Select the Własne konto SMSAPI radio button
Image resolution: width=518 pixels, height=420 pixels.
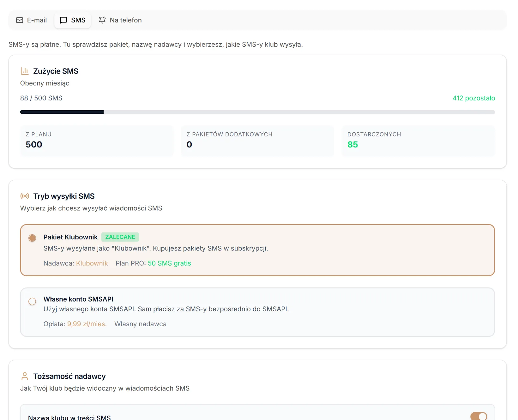(x=32, y=301)
